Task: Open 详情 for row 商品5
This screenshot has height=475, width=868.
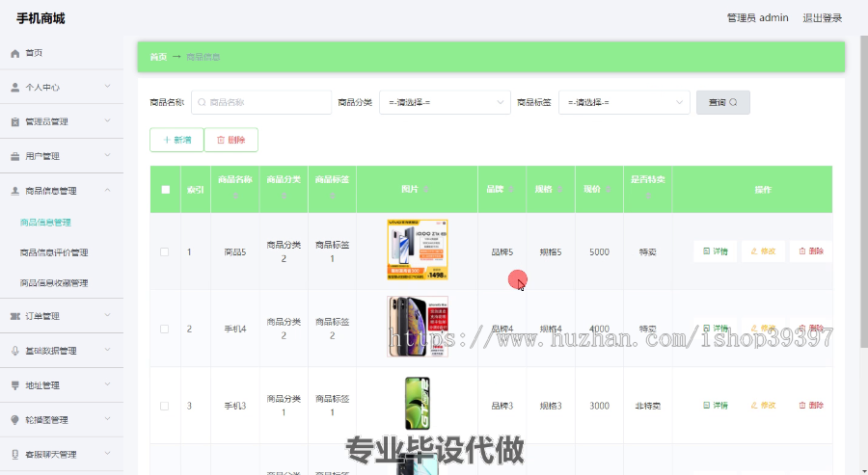Action: 716,251
